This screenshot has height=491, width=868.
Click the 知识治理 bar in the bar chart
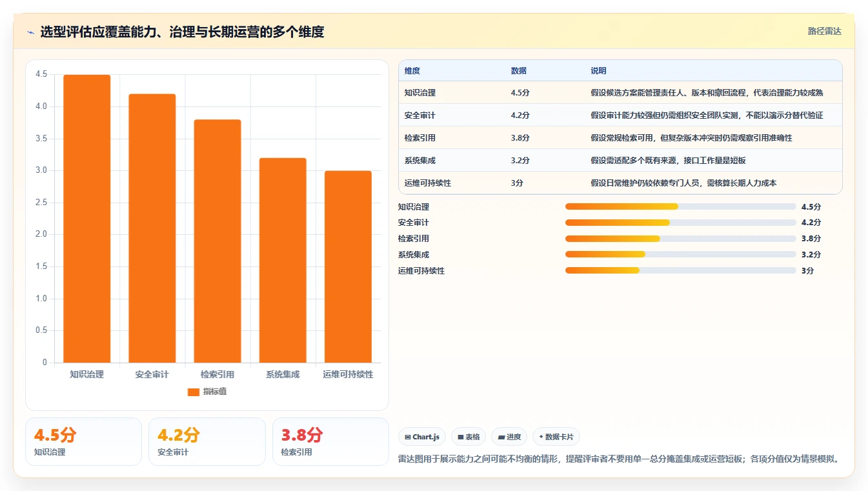click(87, 219)
